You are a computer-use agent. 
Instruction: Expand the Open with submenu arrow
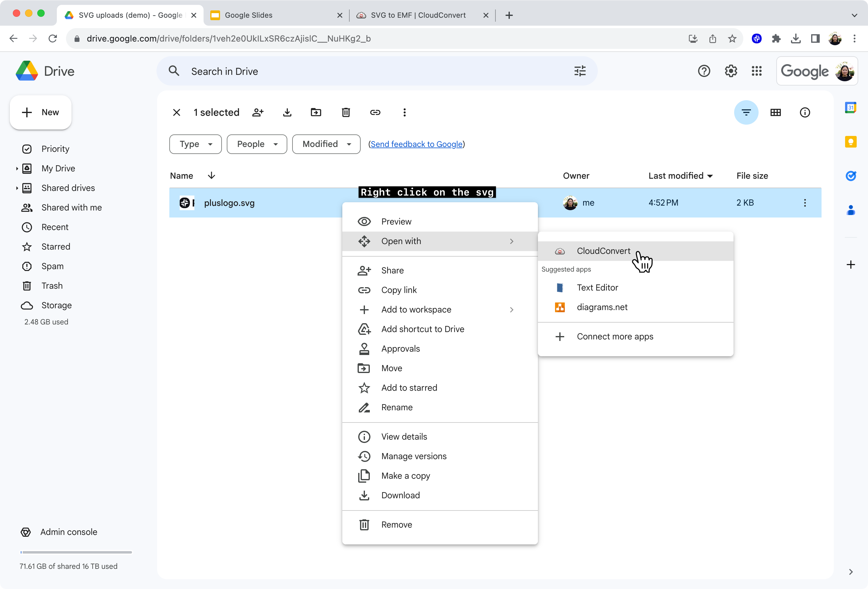pyautogui.click(x=511, y=241)
